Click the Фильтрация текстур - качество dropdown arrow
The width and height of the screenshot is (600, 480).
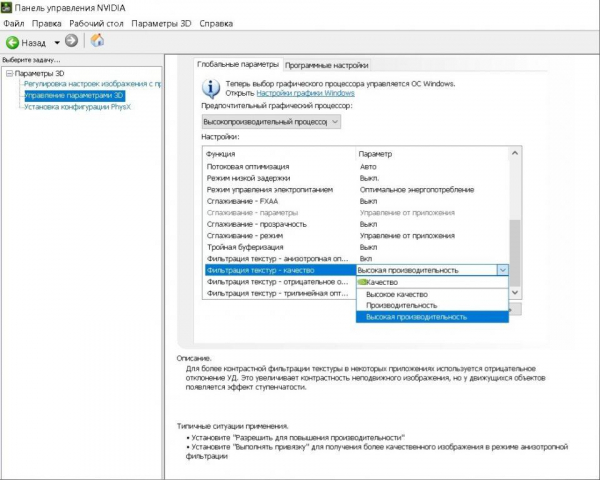503,270
